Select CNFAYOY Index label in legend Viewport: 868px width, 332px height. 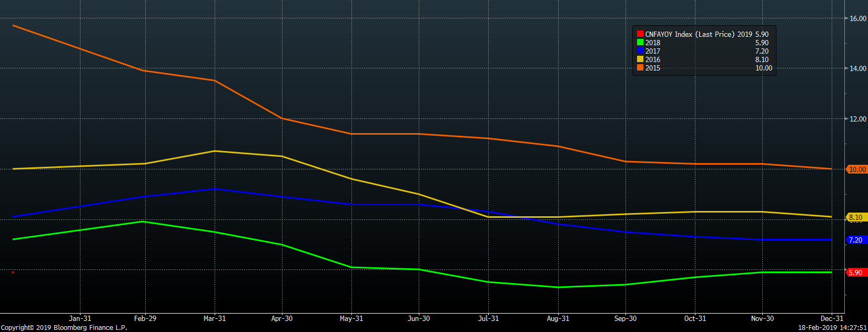pyautogui.click(x=669, y=34)
